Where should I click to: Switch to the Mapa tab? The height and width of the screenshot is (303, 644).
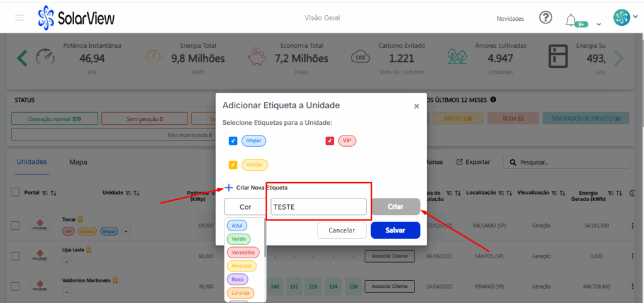tap(78, 162)
